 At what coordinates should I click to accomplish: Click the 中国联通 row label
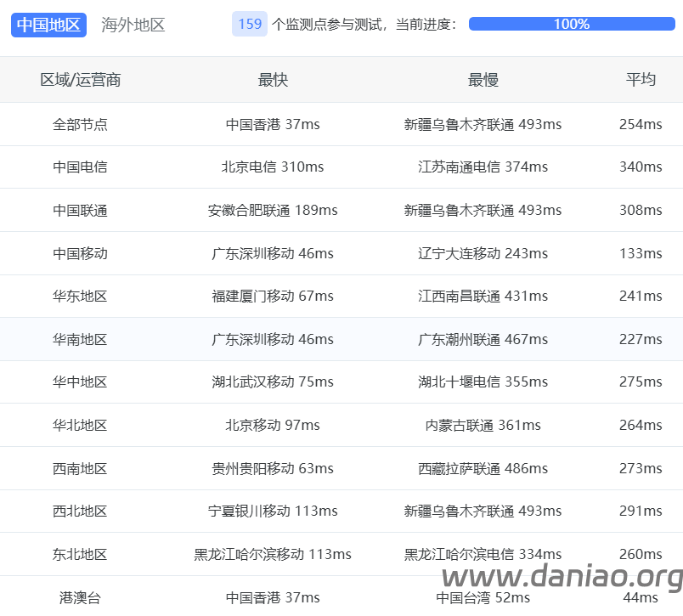[81, 210]
